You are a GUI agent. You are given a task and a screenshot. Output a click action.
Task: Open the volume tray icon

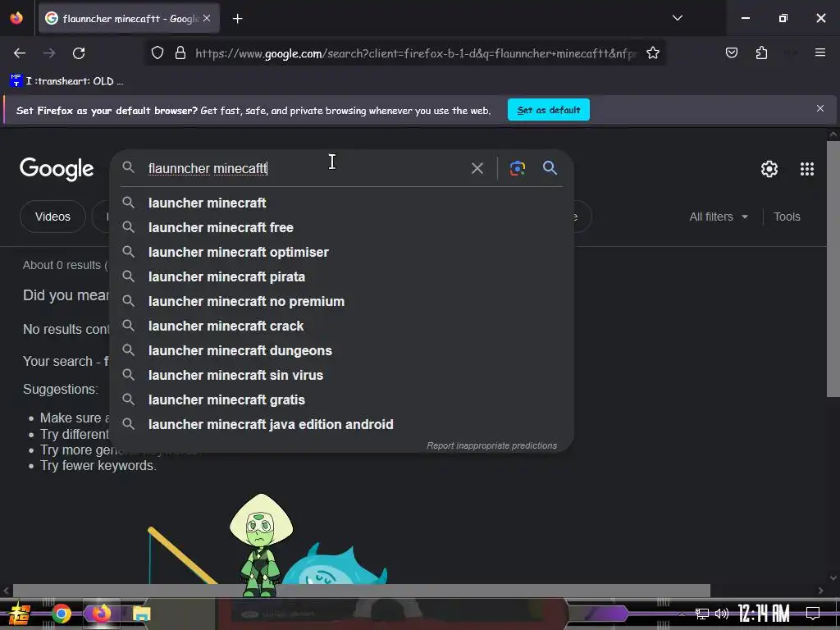[x=722, y=614]
